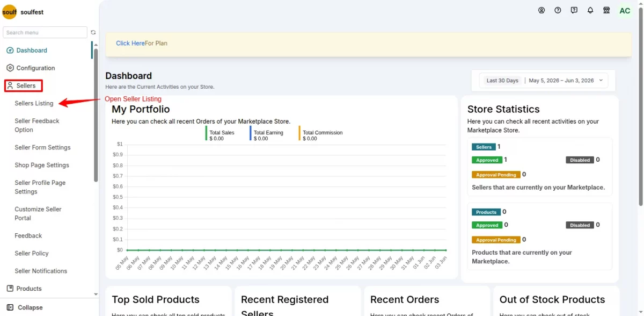Screen dimensions: 644x316
Task: Click the 03 Jun x-axis label
Action: [x=440, y=263]
